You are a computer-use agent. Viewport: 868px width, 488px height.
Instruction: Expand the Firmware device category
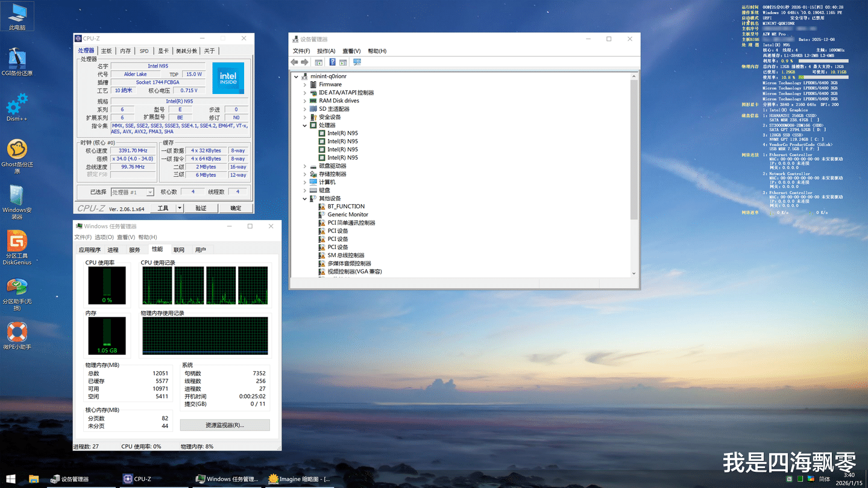point(305,85)
